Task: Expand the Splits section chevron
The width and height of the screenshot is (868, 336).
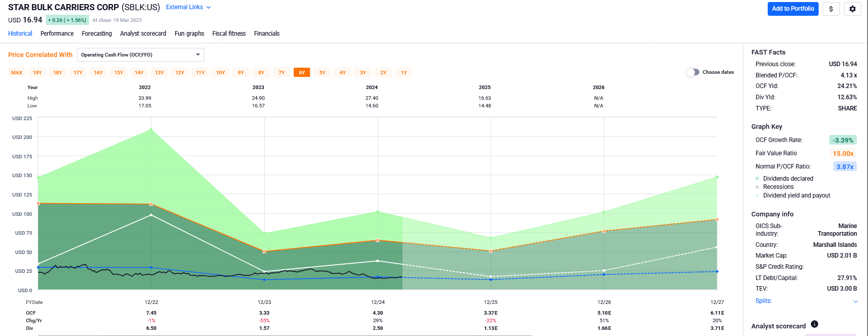Action: [855, 301]
